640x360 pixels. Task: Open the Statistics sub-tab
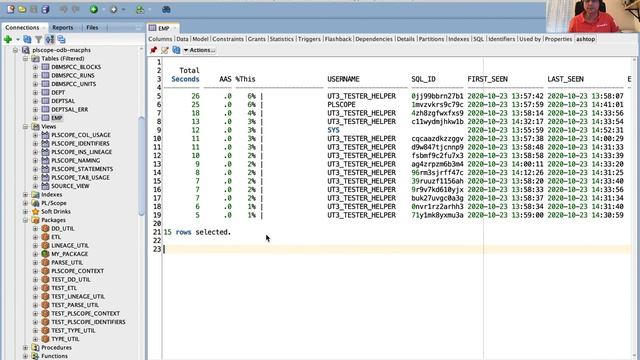pos(282,39)
